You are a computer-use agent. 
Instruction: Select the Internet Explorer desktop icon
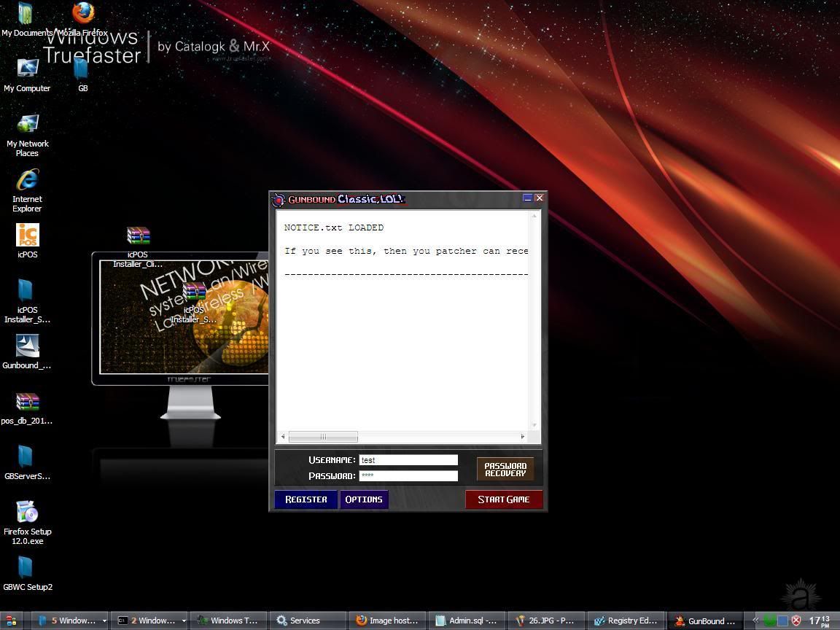tap(27, 181)
